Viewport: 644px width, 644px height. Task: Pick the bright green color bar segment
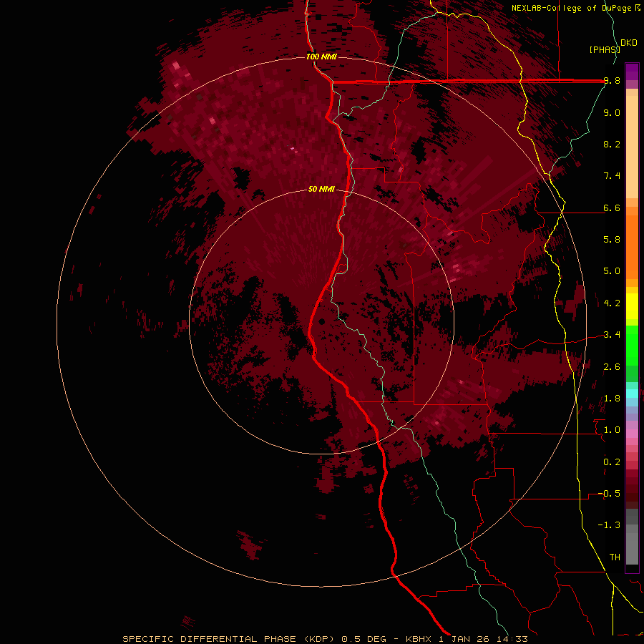(632, 346)
